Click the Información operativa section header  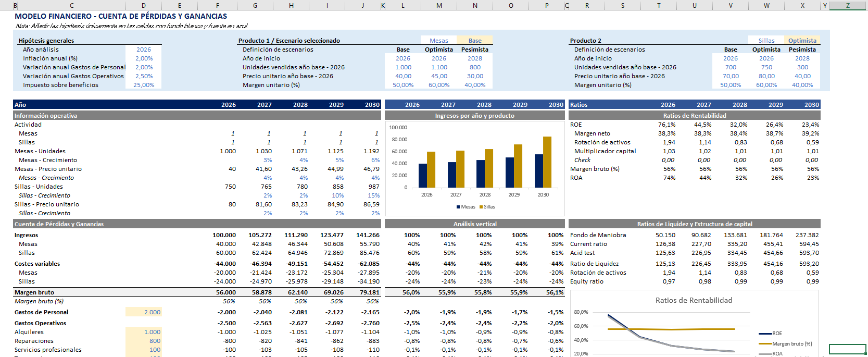tap(46, 116)
